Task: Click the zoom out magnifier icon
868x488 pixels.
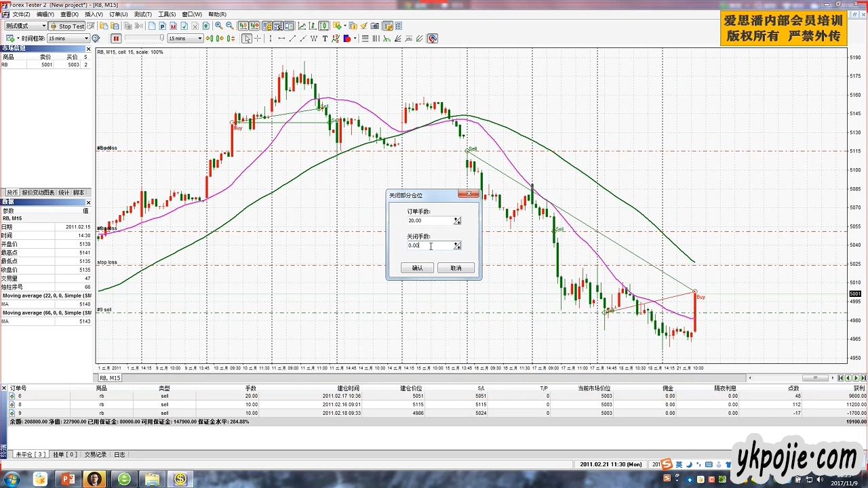Action: 230,26
